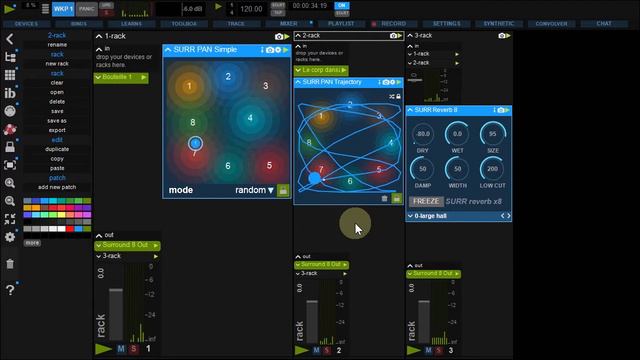Expand 'Surround 8 Out' in 1-rack
The width and height of the screenshot is (640, 360).
pyautogui.click(x=98, y=245)
